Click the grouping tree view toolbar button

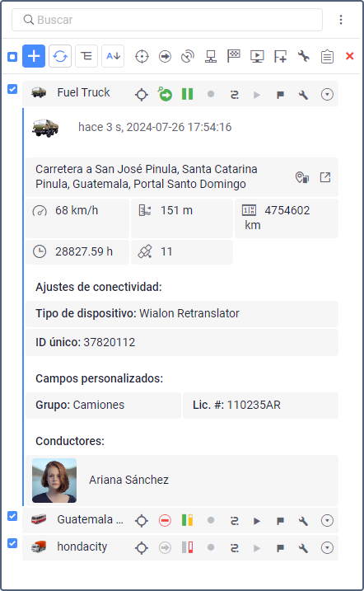tap(86, 56)
